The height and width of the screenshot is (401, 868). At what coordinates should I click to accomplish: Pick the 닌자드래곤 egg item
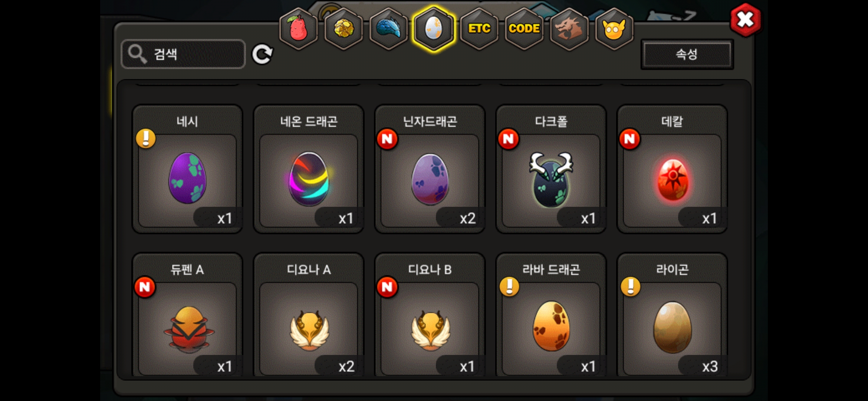(430, 169)
